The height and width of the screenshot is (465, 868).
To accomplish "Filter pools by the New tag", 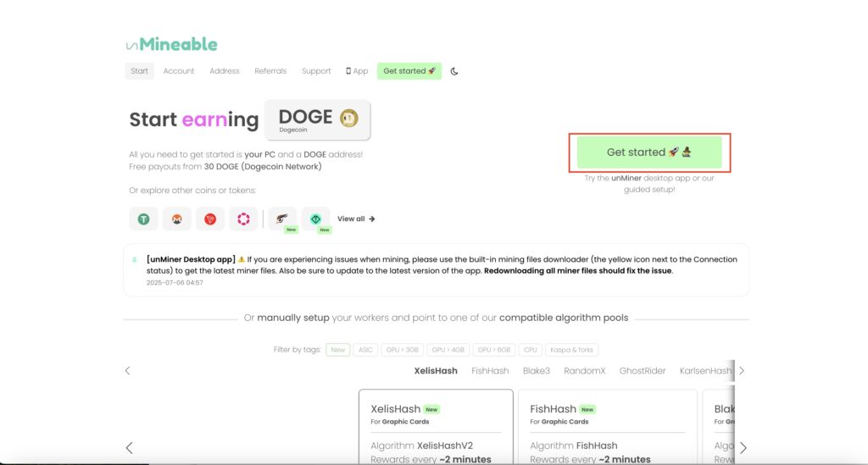I will click(x=337, y=350).
